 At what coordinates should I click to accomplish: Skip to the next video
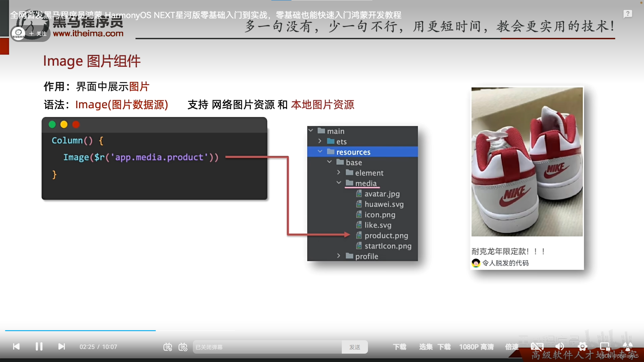tap(61, 347)
